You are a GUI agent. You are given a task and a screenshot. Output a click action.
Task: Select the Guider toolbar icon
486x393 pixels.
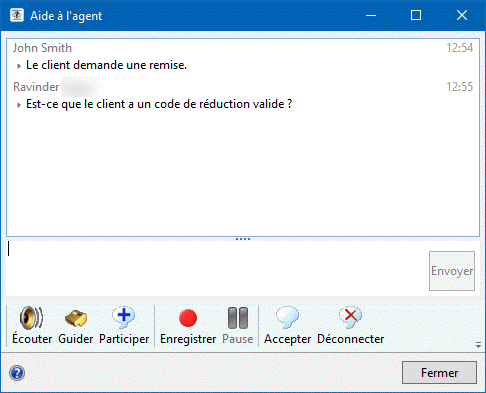tap(76, 318)
